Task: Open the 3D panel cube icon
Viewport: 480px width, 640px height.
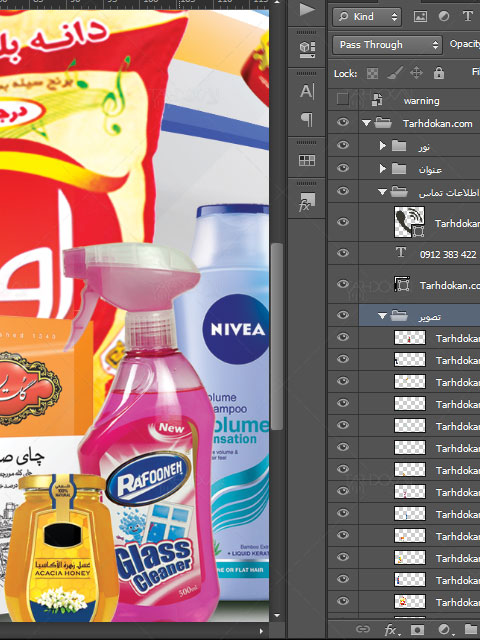Action: pyautogui.click(x=307, y=48)
